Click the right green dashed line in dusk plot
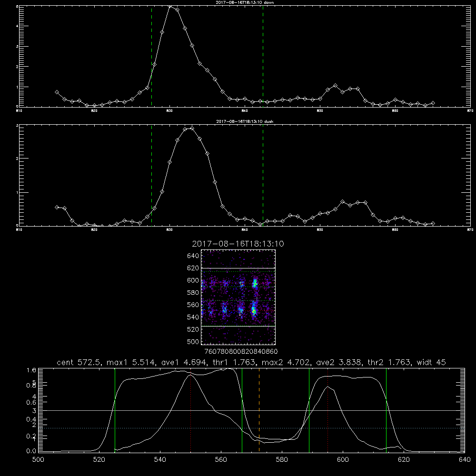 [x=263, y=175]
